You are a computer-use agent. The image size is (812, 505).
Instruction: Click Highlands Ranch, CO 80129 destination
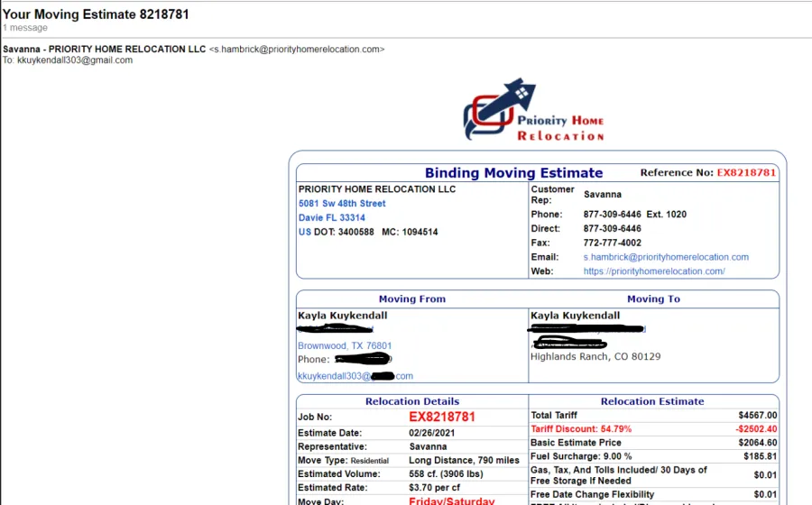tap(595, 356)
